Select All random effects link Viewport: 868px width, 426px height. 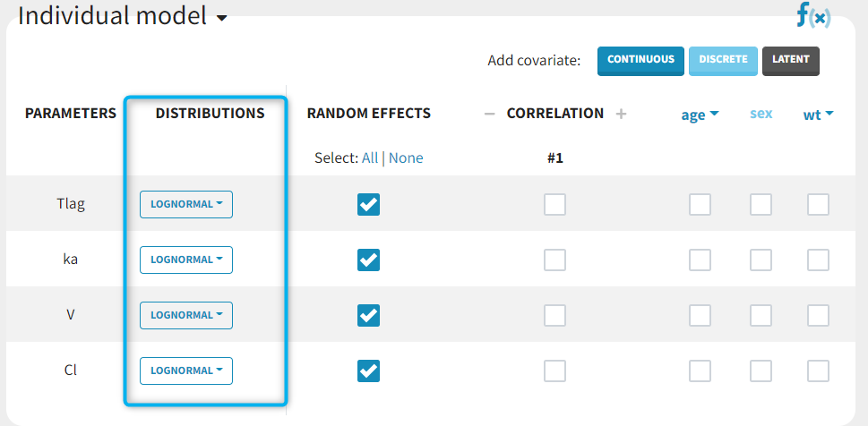click(370, 158)
